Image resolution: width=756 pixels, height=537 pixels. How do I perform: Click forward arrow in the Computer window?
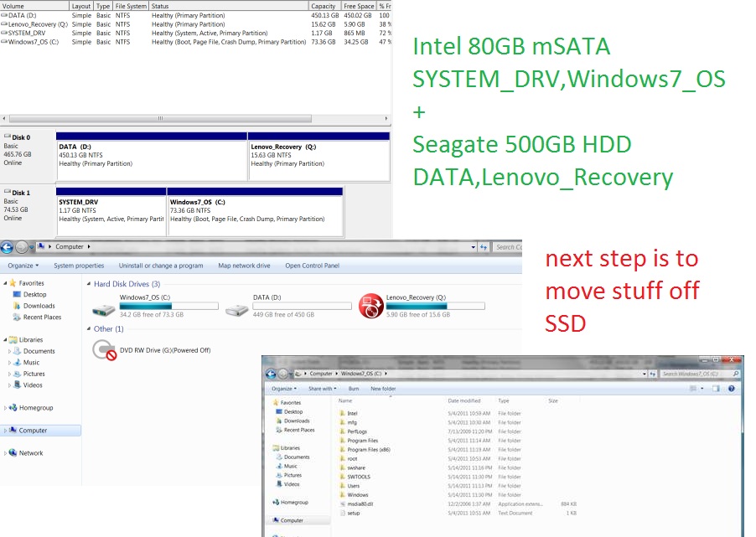pos(21,247)
